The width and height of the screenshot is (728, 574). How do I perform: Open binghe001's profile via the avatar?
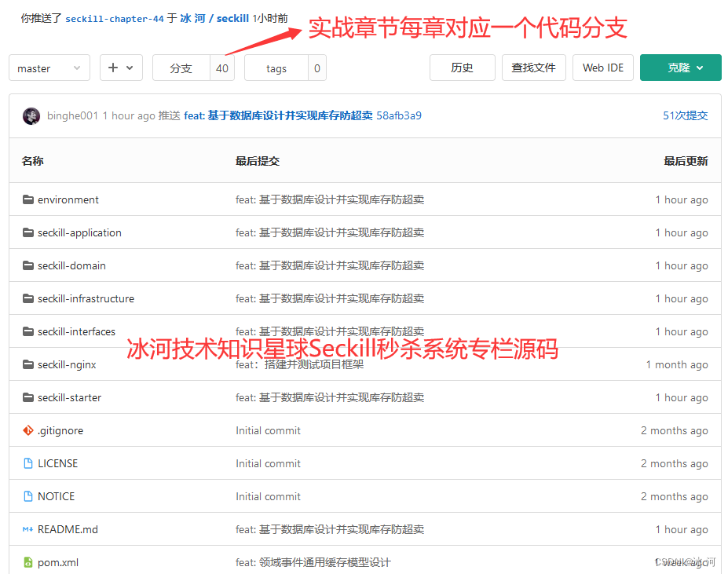click(x=31, y=115)
